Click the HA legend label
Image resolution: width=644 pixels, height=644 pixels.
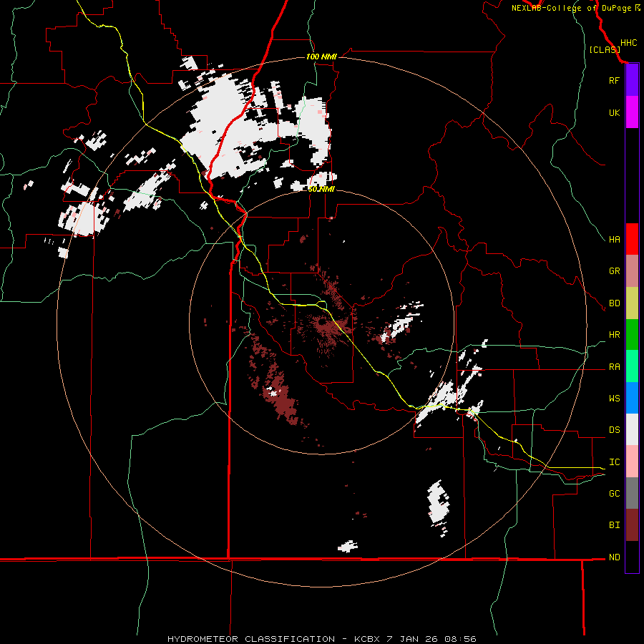click(x=614, y=240)
